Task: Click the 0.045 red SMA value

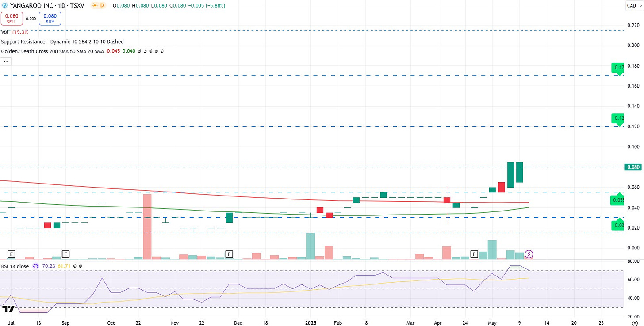Action: pyautogui.click(x=115, y=51)
